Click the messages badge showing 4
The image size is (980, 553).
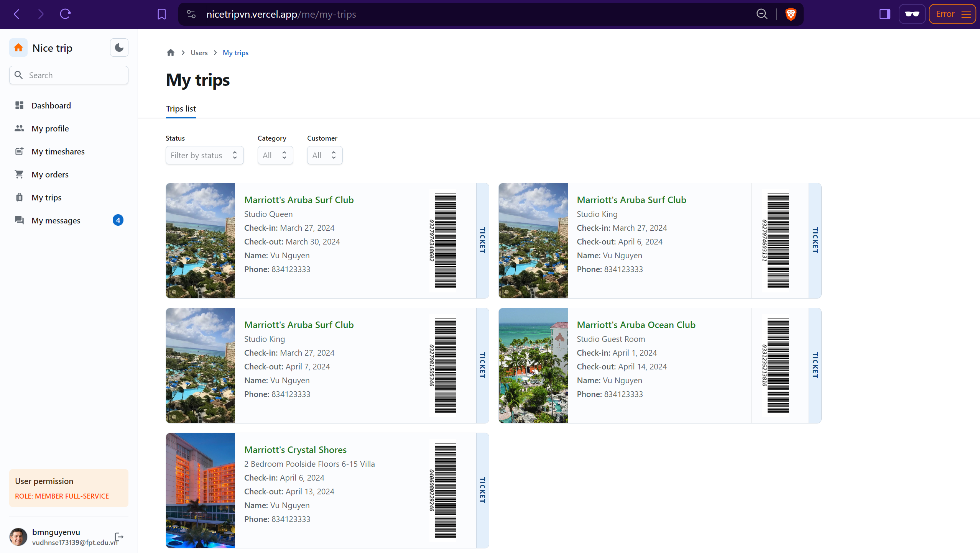point(118,220)
